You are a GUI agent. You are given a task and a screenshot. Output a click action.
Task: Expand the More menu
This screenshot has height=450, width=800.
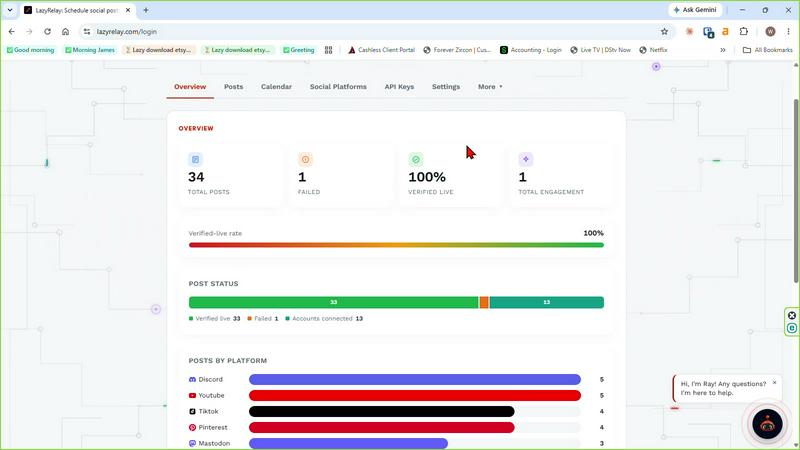(x=490, y=87)
